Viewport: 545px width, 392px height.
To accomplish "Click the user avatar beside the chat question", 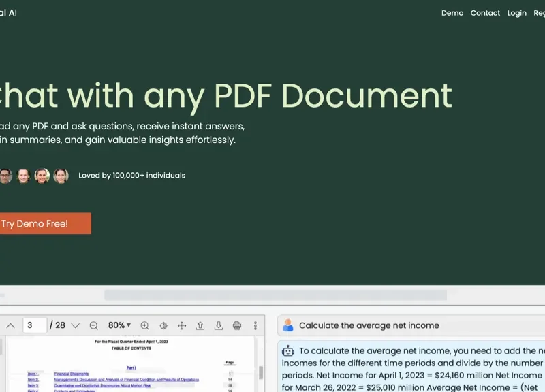I will pyautogui.click(x=287, y=324).
